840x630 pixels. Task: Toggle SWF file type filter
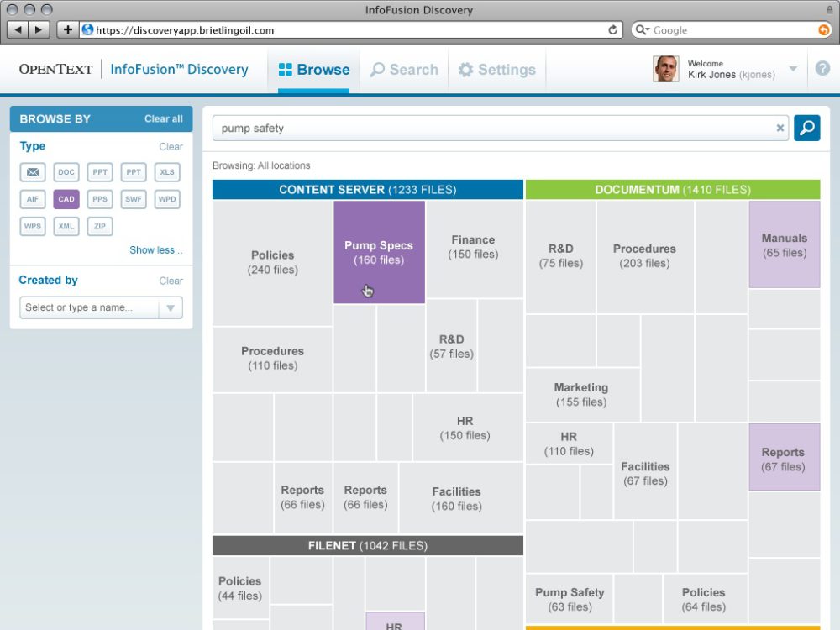[x=134, y=199]
